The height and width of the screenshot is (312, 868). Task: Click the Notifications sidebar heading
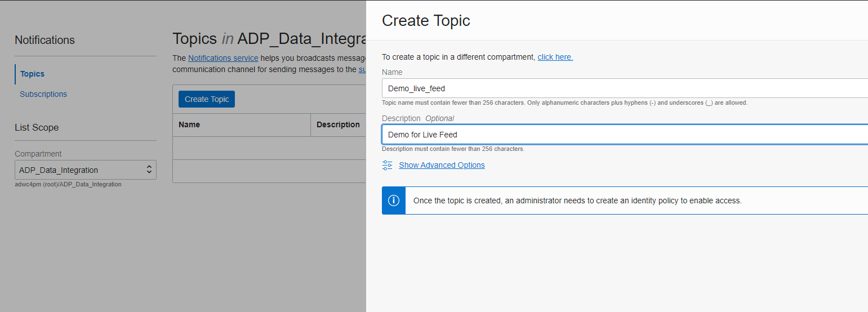tap(44, 40)
